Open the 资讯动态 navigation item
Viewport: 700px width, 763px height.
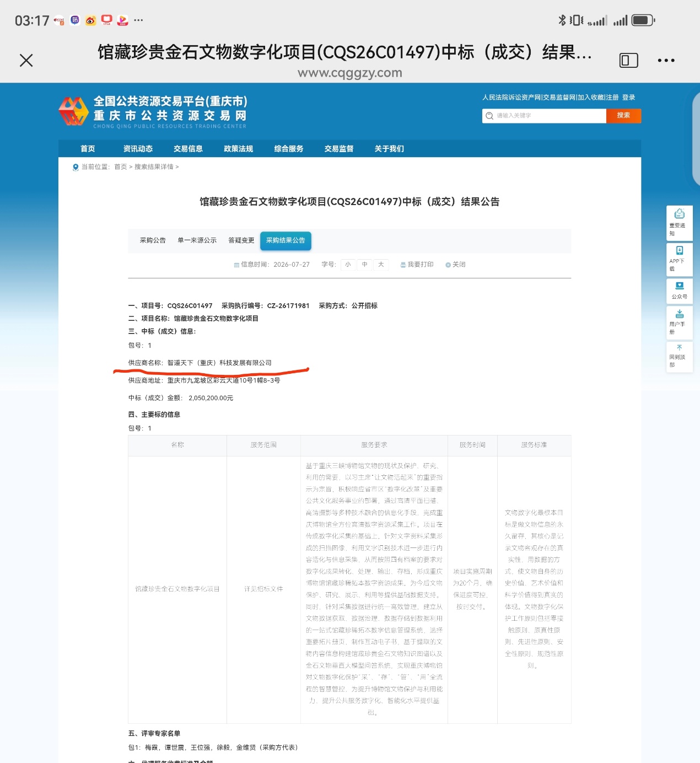138,149
